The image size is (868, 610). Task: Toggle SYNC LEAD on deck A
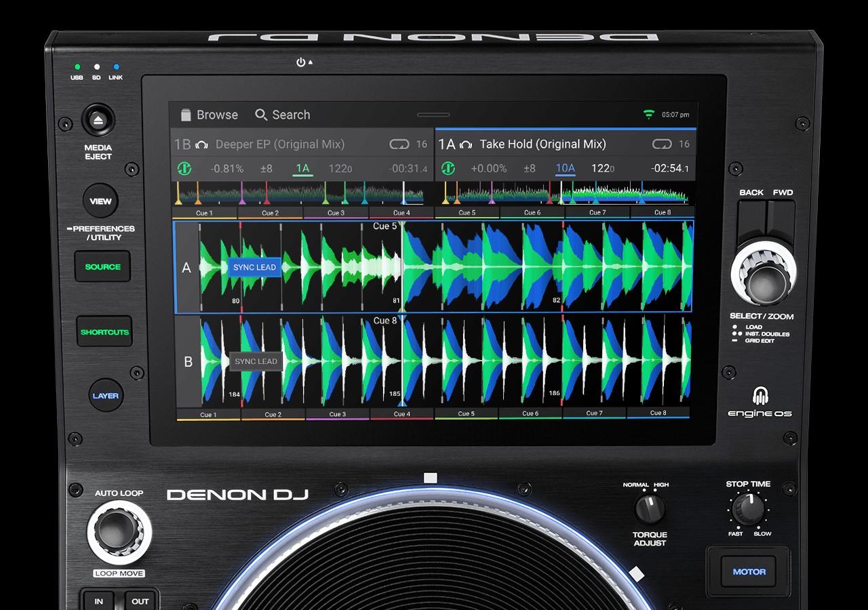point(254,267)
